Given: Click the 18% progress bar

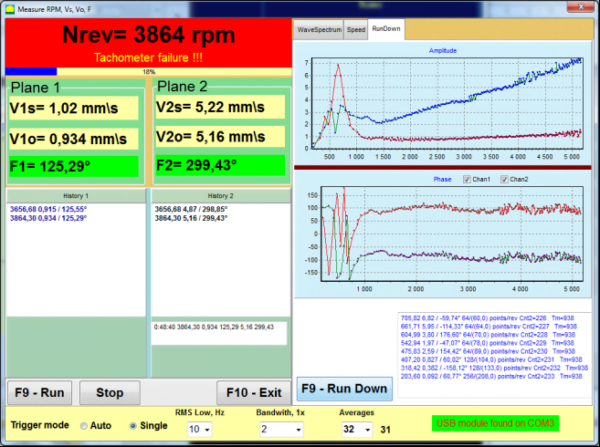Looking at the screenshot, I should (x=148, y=72).
